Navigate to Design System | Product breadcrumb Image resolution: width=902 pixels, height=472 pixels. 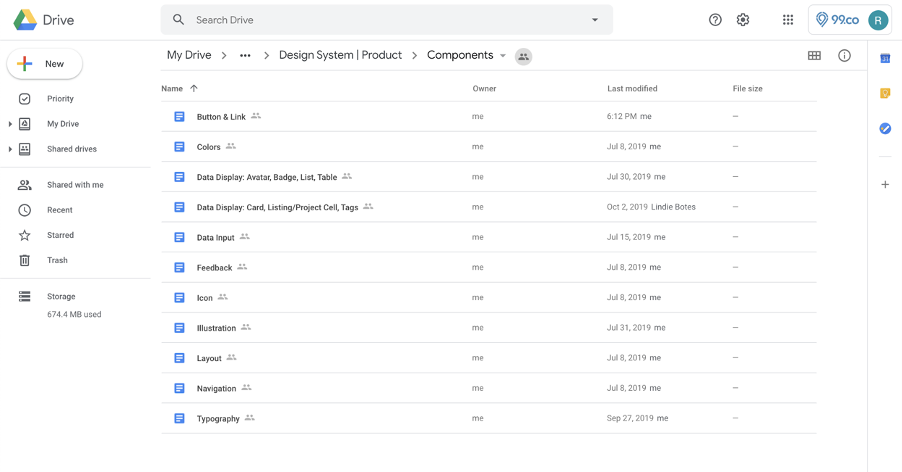click(340, 56)
